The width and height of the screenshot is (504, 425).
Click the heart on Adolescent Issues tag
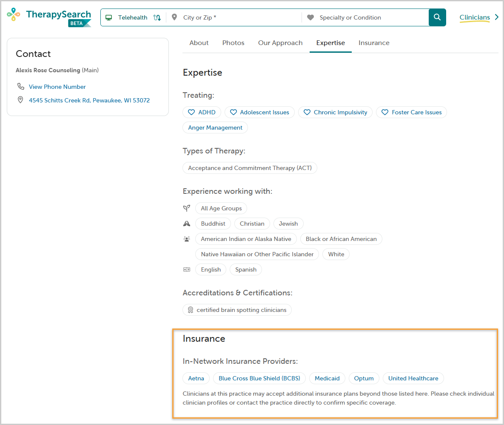[x=233, y=112]
